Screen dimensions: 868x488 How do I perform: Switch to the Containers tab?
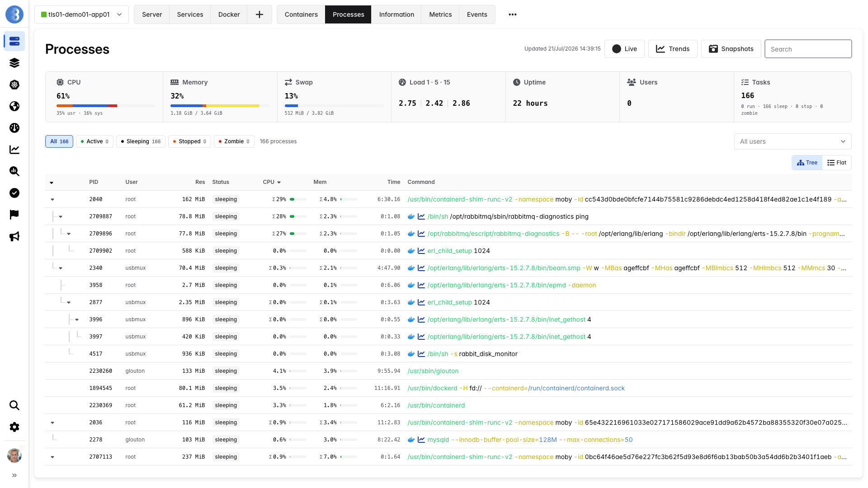click(301, 14)
